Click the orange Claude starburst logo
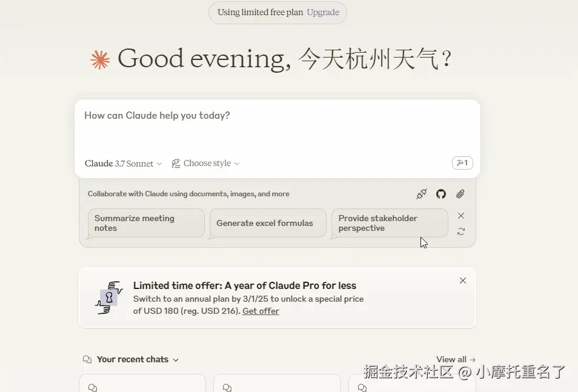Image resolution: width=578 pixels, height=392 pixels. pyautogui.click(x=100, y=60)
